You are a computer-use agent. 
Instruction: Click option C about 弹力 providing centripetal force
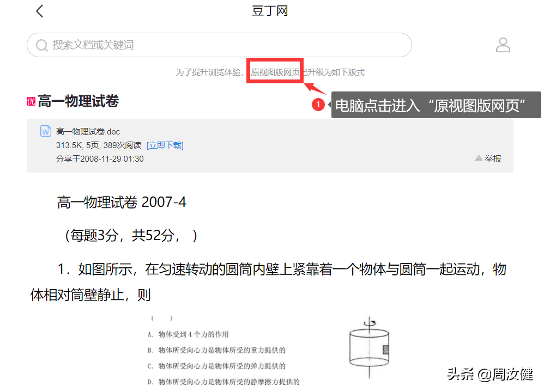(x=216, y=366)
